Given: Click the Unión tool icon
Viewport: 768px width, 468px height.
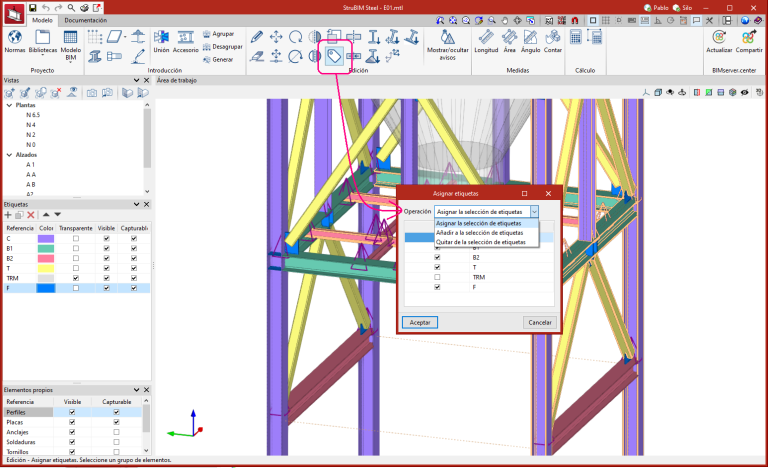Looking at the screenshot, I should coord(161,35).
